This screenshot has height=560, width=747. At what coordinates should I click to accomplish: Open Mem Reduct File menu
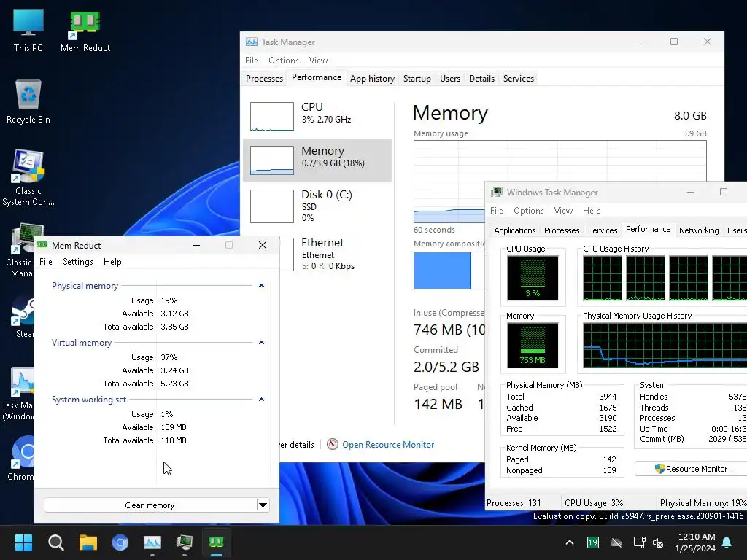pos(46,262)
